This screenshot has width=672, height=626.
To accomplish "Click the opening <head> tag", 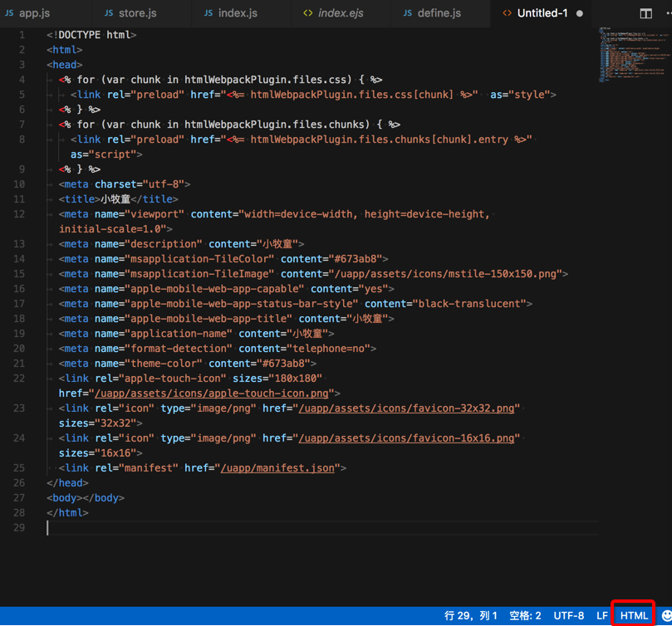I will click(64, 65).
